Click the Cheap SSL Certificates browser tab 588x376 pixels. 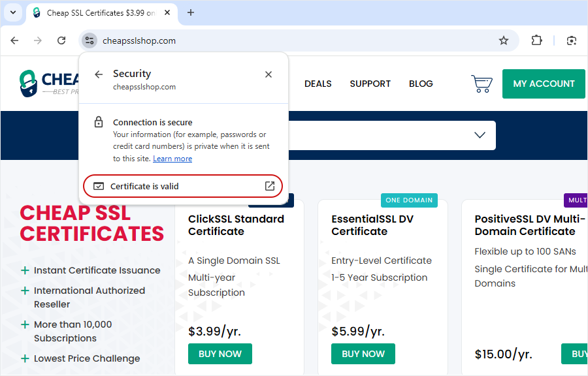tap(102, 13)
